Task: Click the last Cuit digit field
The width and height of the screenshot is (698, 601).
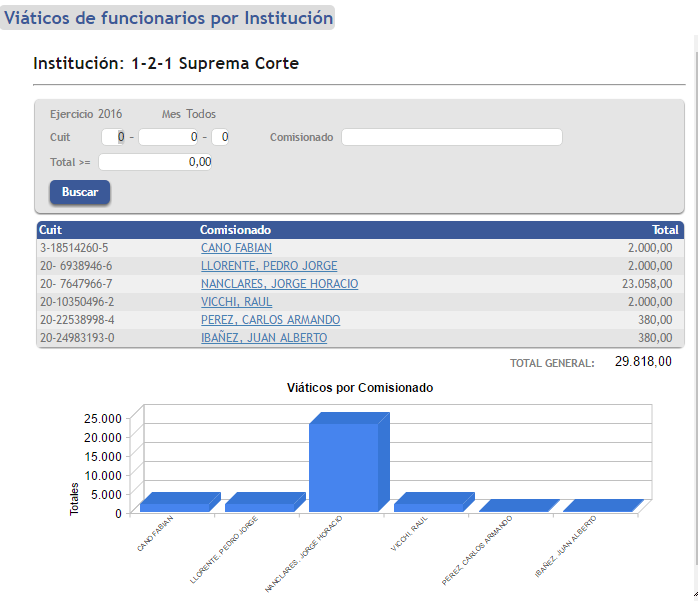Action: pos(221,137)
